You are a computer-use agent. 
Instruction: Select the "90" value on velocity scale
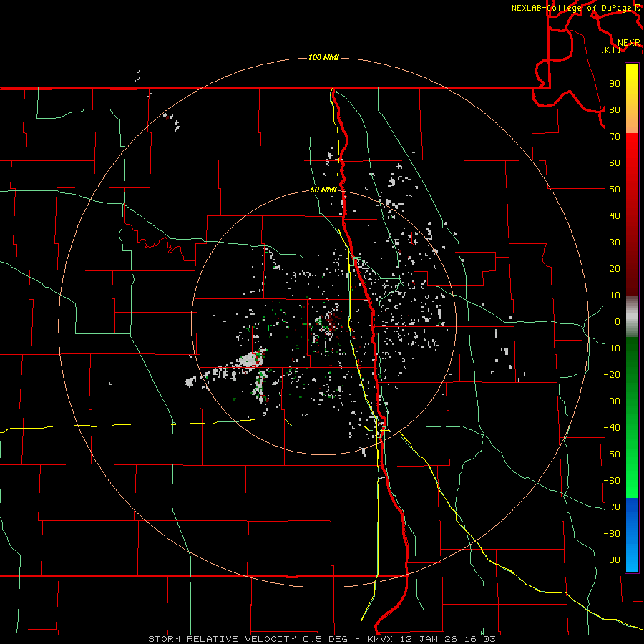tap(615, 84)
